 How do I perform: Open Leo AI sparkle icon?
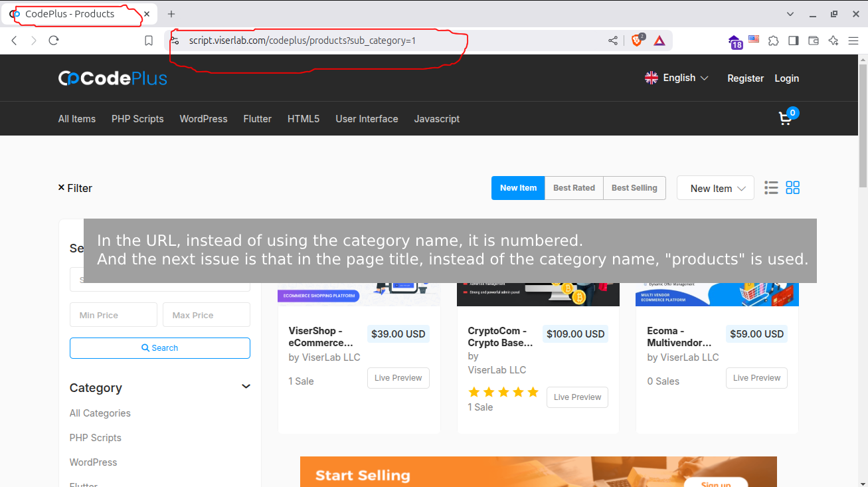click(833, 41)
